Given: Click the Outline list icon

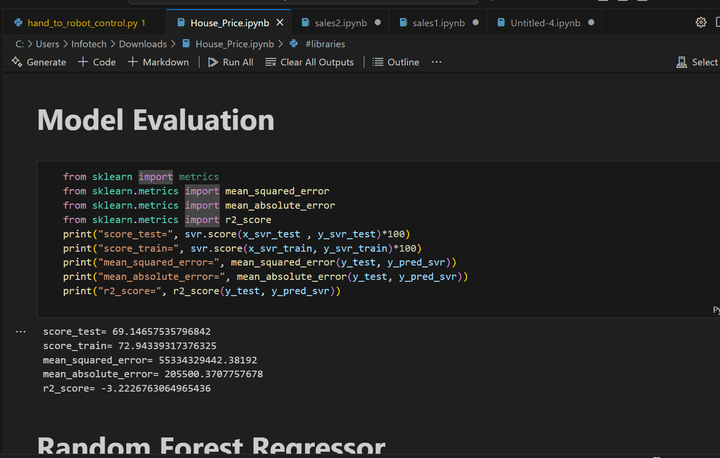Looking at the screenshot, I should [377, 62].
